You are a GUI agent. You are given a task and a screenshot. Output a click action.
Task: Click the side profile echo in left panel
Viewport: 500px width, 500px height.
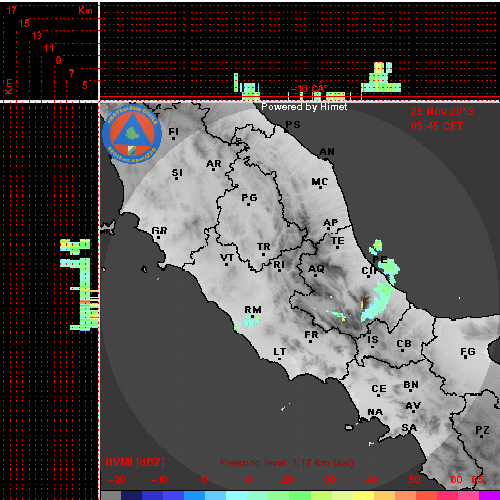(80, 284)
